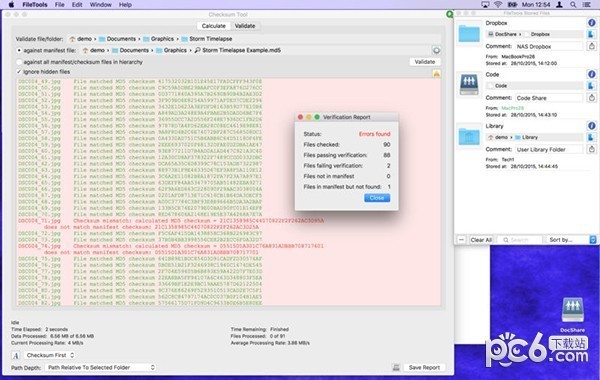
Task: Click the orange warning icon above results list
Action: 436,73
